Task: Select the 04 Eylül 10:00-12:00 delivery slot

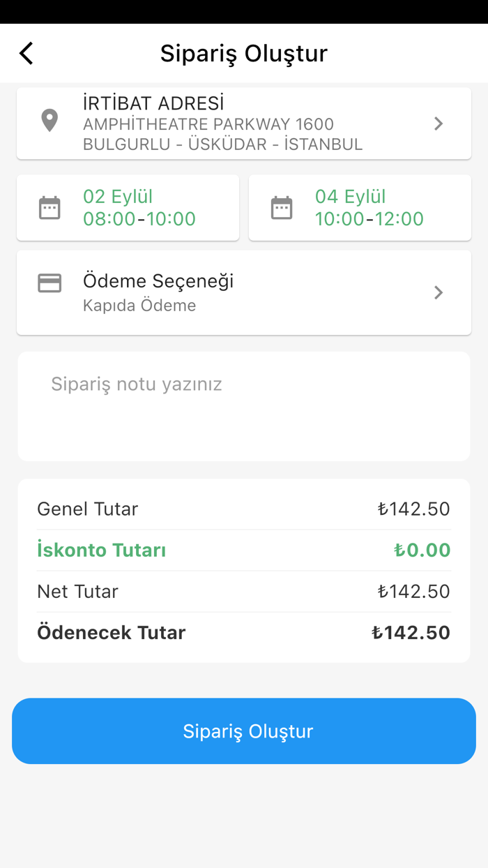Action: point(360,207)
